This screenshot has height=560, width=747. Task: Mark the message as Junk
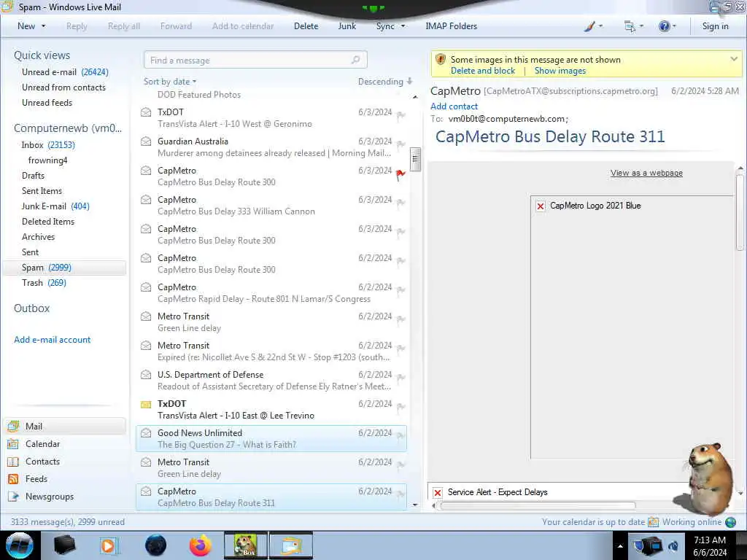[347, 26]
